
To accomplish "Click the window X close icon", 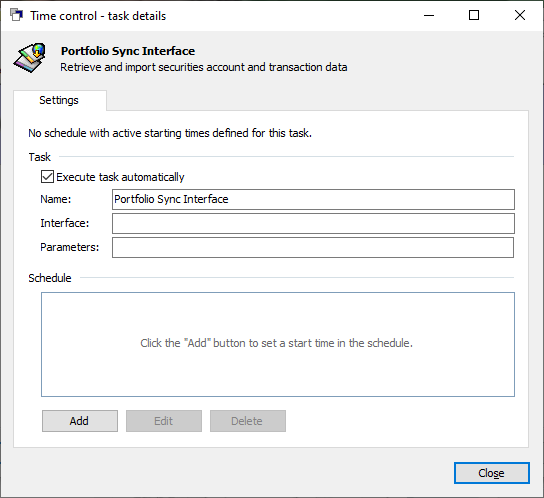I will (x=520, y=15).
